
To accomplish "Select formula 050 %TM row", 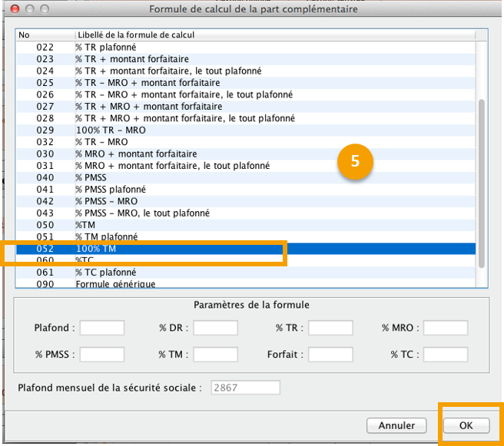I will point(230,225).
